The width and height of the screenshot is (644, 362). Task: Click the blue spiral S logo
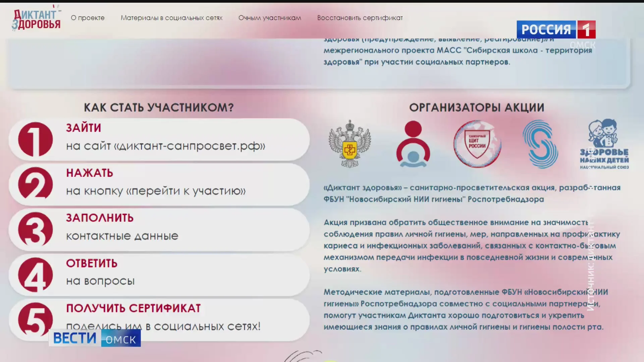[540, 144]
